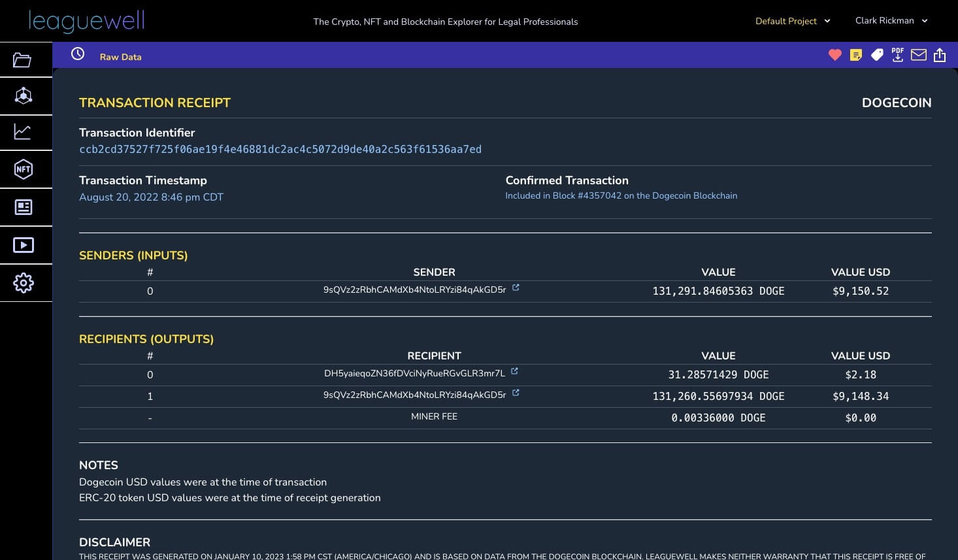958x560 pixels.
Task: Add a note with the sticky note icon
Action: click(x=856, y=55)
